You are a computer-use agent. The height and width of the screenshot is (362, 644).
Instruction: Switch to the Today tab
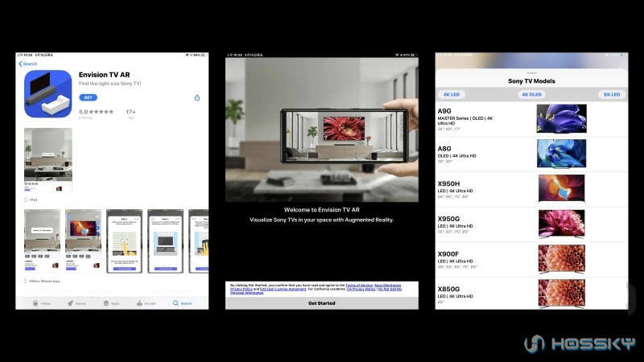[42, 303]
